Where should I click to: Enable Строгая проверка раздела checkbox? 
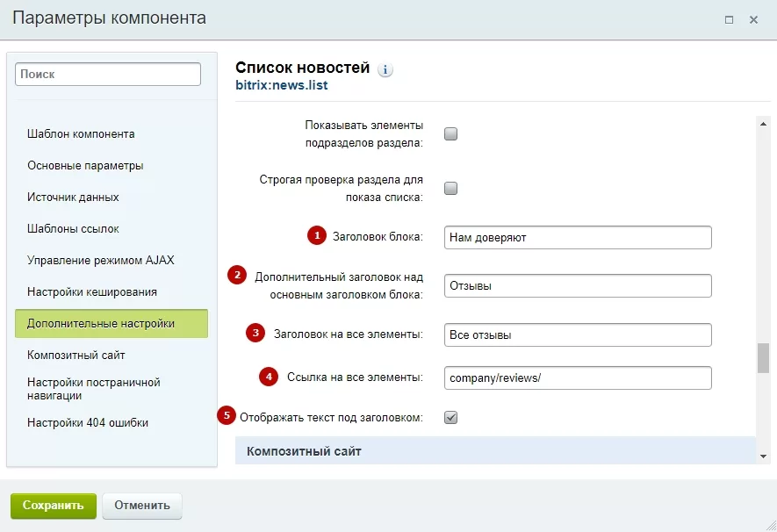pos(450,188)
